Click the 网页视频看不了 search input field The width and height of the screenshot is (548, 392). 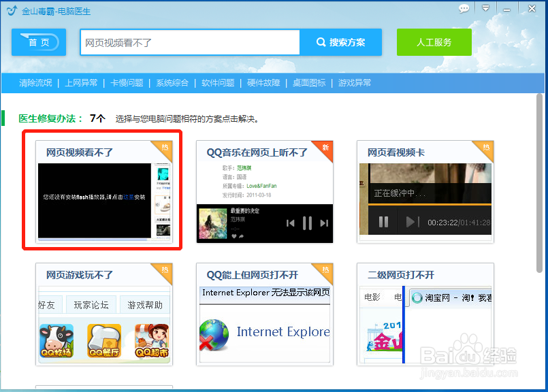pos(190,43)
